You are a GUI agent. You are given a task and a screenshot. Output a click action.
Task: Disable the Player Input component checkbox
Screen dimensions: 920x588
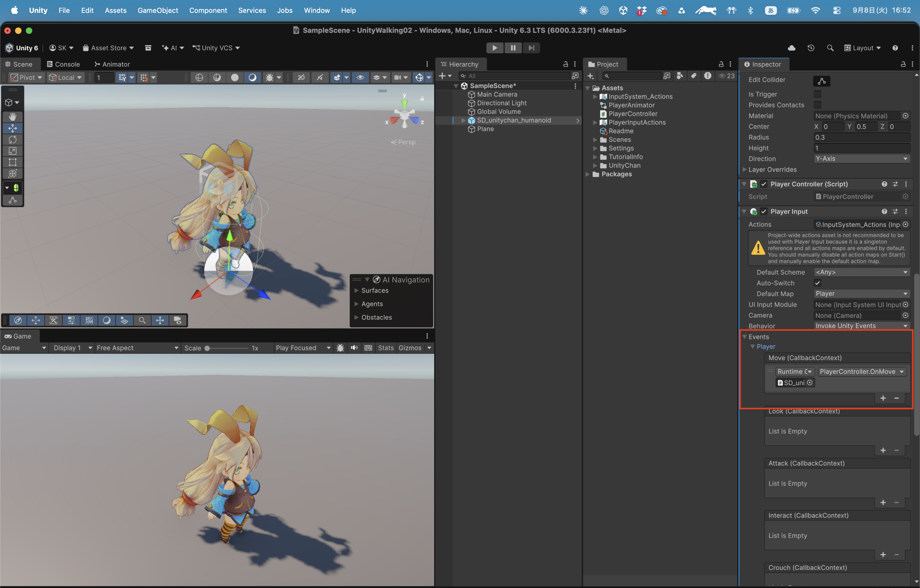click(763, 211)
